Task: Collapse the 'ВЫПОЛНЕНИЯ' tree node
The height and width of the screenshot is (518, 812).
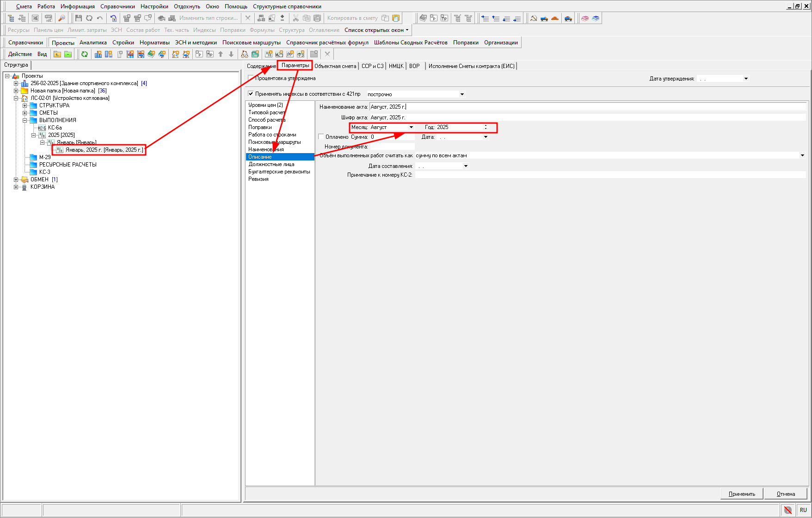Action: pos(25,120)
